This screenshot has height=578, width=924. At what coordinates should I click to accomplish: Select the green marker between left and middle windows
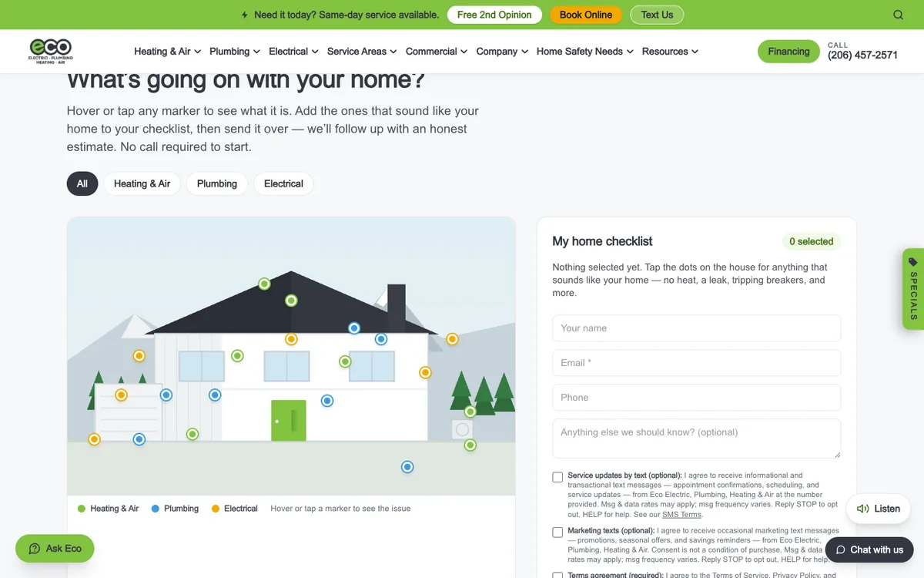(x=237, y=356)
